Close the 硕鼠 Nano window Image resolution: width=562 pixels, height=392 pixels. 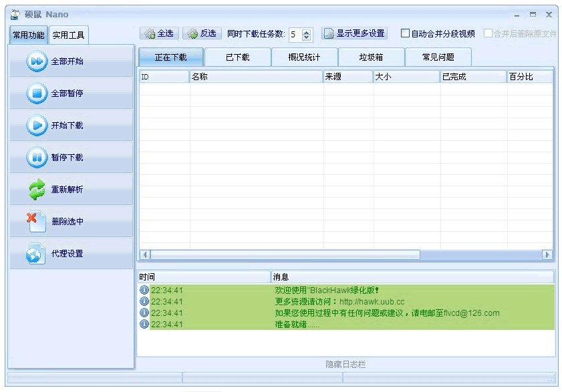coord(549,15)
